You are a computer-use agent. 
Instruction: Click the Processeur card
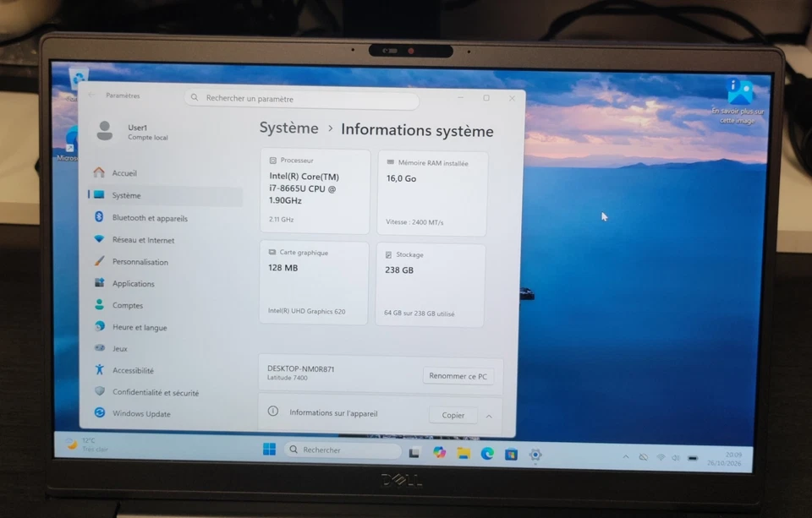tap(315, 192)
